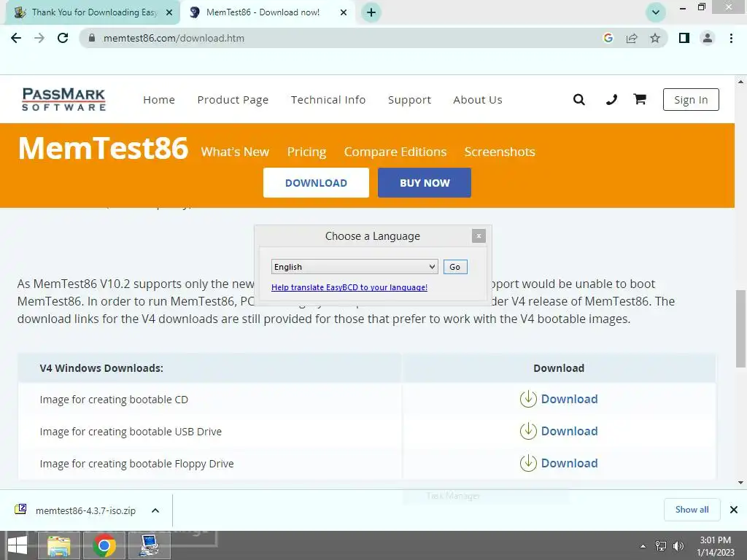747x560 pixels.
Task: Expand options for memtest86 download item
Action: [x=155, y=510]
